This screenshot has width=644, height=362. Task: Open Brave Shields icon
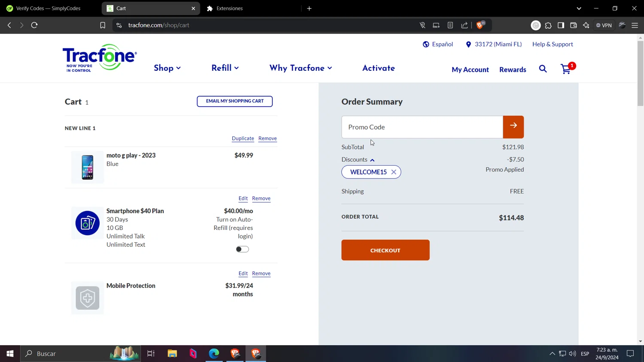point(480,25)
